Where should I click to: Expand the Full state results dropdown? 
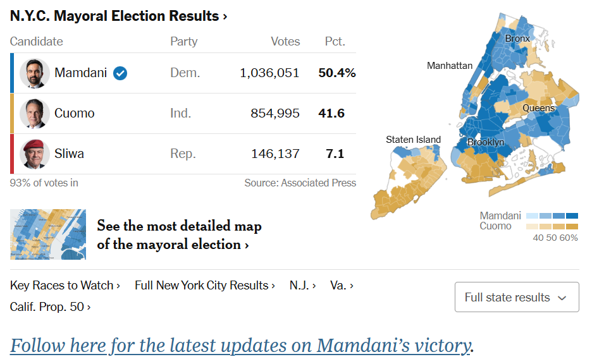516,297
